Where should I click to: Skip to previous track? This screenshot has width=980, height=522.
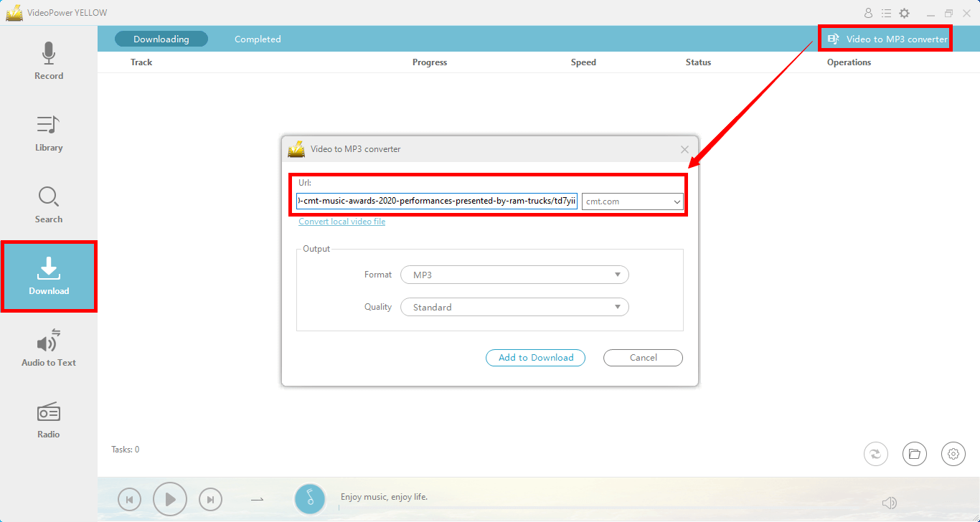tap(129, 499)
